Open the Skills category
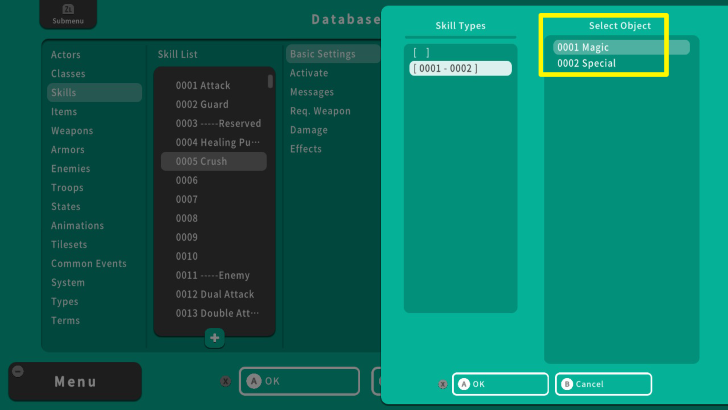The width and height of the screenshot is (728, 410). (x=94, y=92)
